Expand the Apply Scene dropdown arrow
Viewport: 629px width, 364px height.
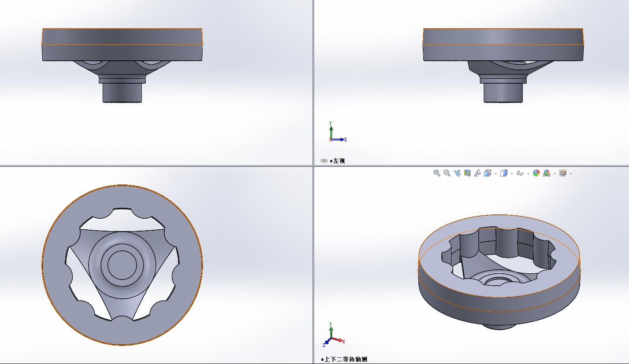tap(555, 173)
